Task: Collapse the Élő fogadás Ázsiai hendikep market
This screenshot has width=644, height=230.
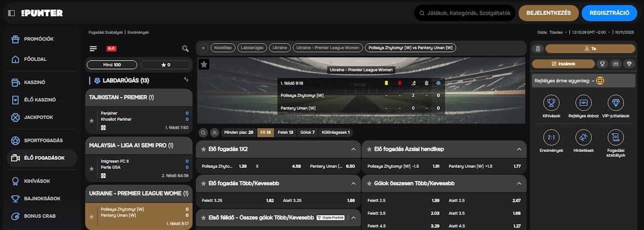Action: pos(518,149)
